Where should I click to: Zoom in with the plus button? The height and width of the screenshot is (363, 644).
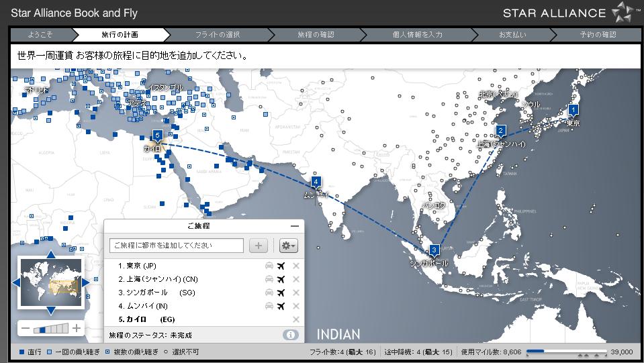coord(77,329)
